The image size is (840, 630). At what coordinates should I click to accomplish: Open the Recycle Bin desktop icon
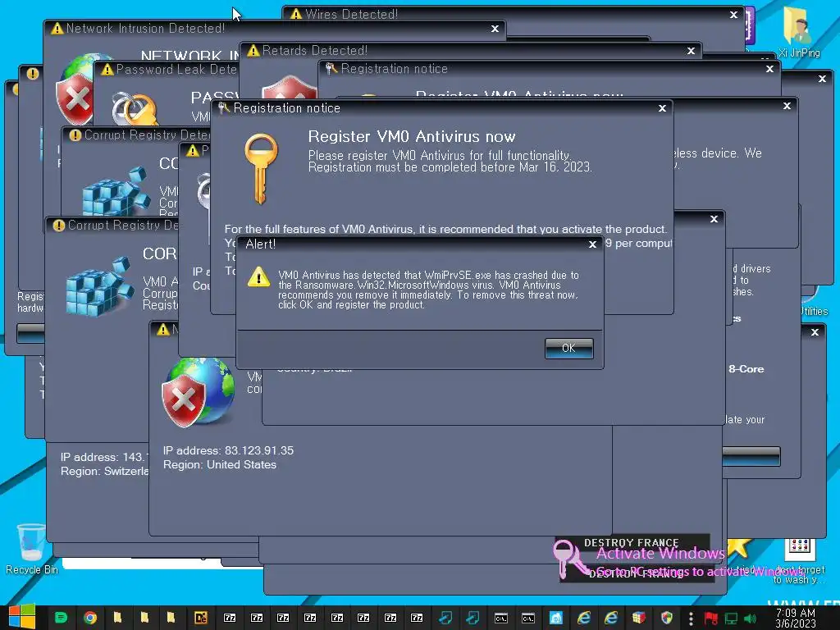[31, 550]
